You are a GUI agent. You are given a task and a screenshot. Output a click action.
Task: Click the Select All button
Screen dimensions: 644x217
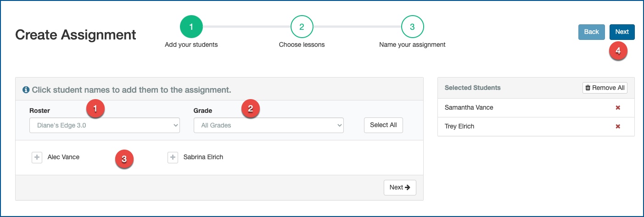click(383, 125)
